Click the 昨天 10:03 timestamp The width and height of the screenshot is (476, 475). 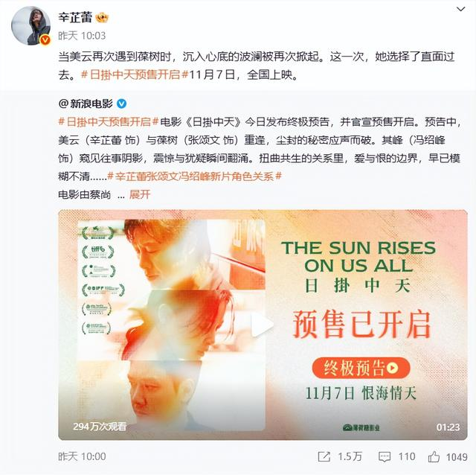(x=82, y=36)
